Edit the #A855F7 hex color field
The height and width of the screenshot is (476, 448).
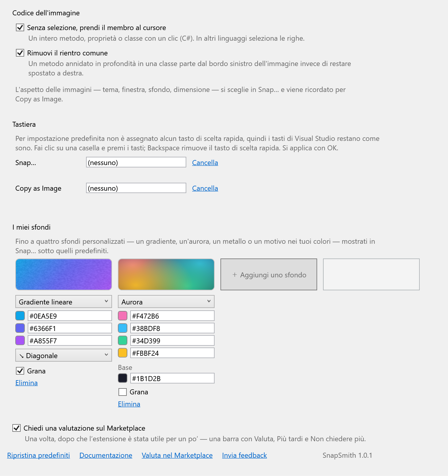70,341
